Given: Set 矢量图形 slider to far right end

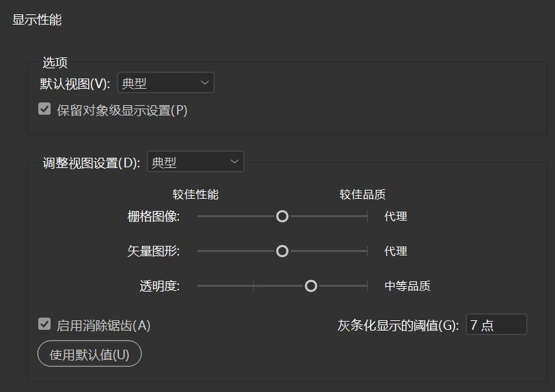Looking at the screenshot, I should [367, 251].
